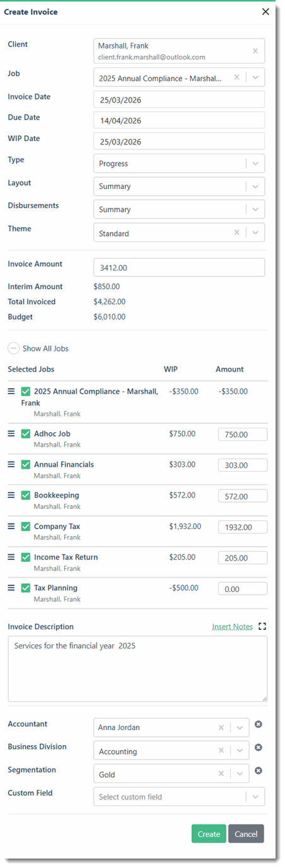Open the Business Division dropdown
The image size is (285, 868).
pyautogui.click(x=239, y=751)
